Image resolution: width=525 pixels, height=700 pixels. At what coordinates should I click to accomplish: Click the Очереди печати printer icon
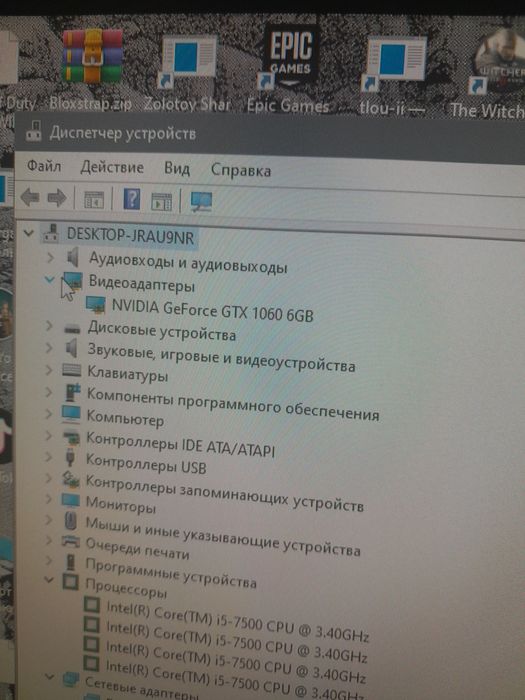click(71, 542)
